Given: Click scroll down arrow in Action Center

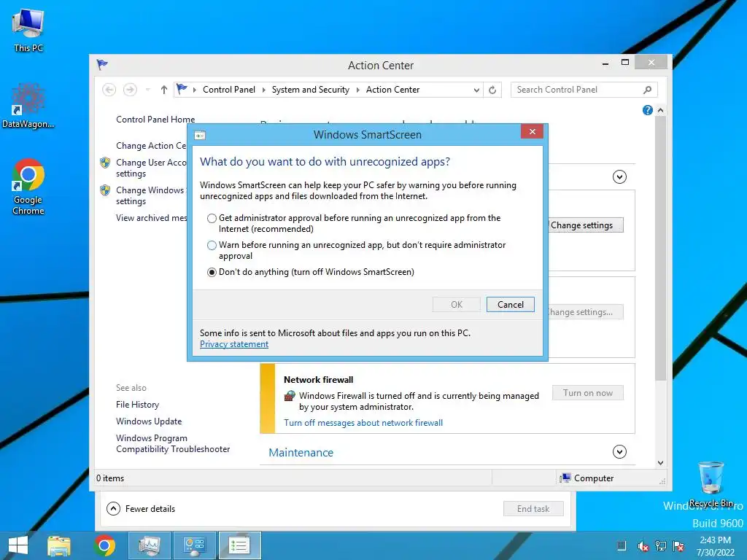Looking at the screenshot, I should 660,462.
